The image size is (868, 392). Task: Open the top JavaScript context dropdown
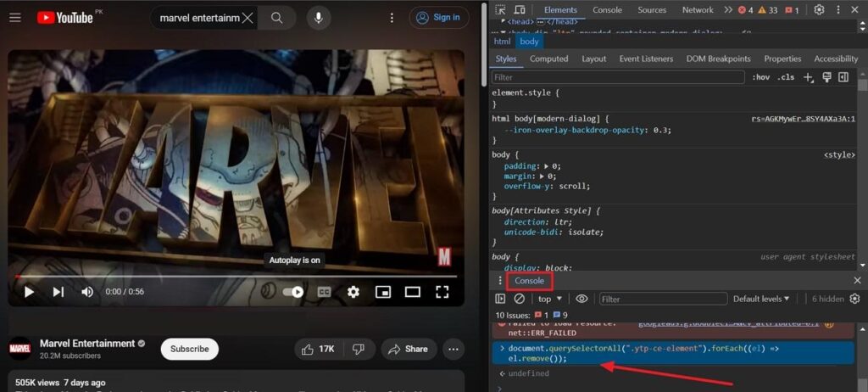[x=549, y=299]
